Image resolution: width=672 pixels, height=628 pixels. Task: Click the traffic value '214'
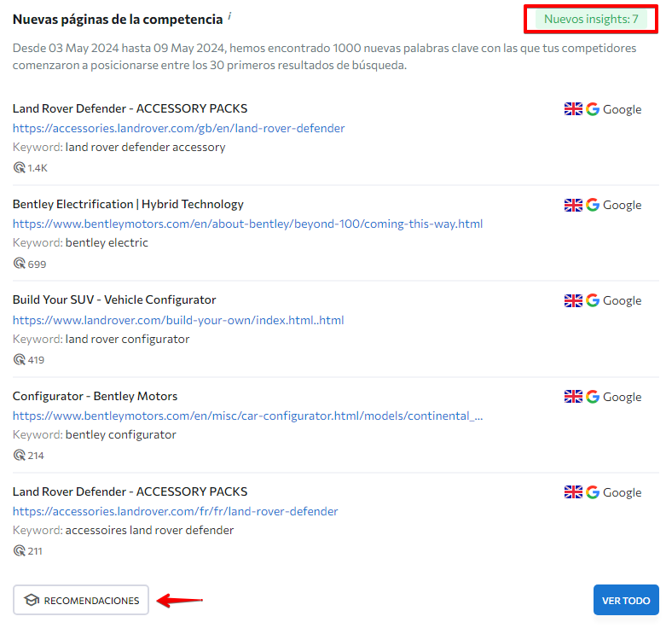tap(36, 456)
